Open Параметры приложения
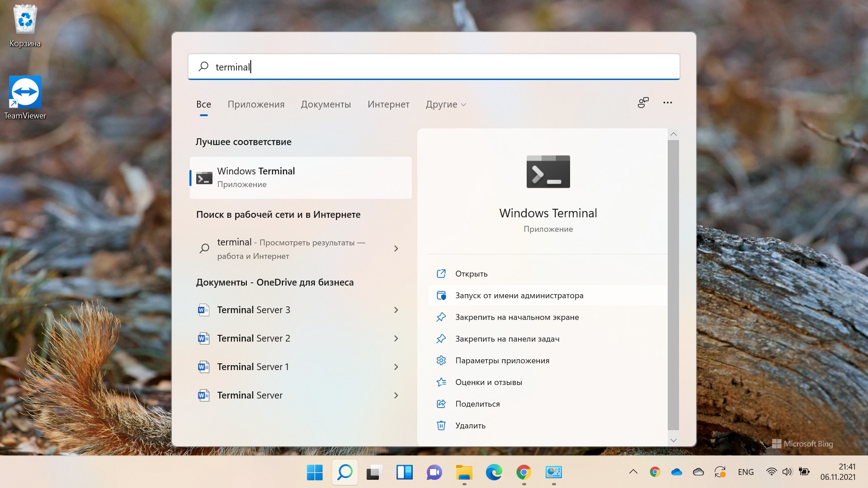The width and height of the screenshot is (868, 488). 547,361
